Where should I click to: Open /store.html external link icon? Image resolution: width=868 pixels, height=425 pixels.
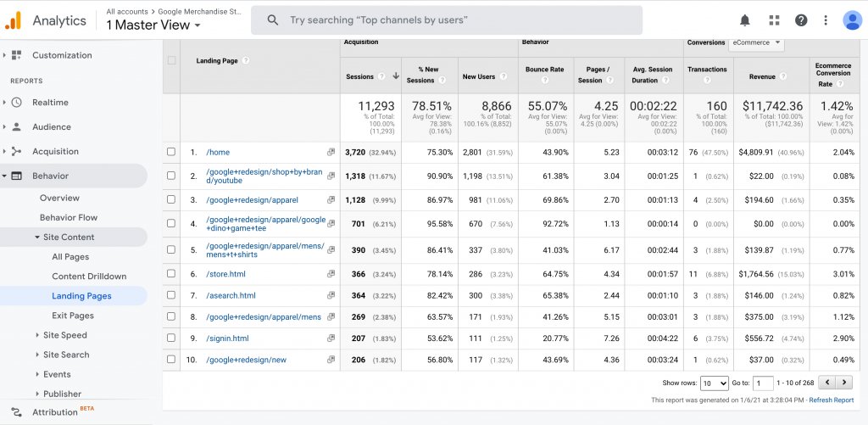[x=331, y=274]
